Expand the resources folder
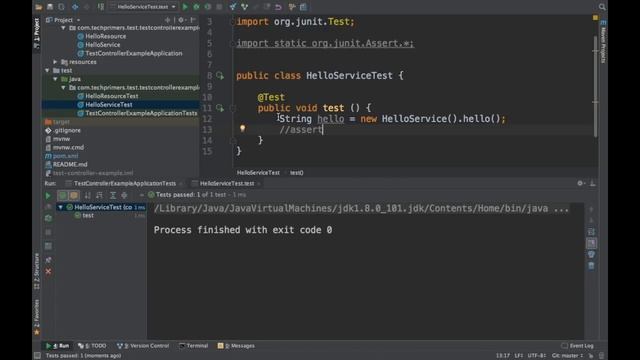Image resolution: width=640 pixels, height=360 pixels. [x=55, y=62]
